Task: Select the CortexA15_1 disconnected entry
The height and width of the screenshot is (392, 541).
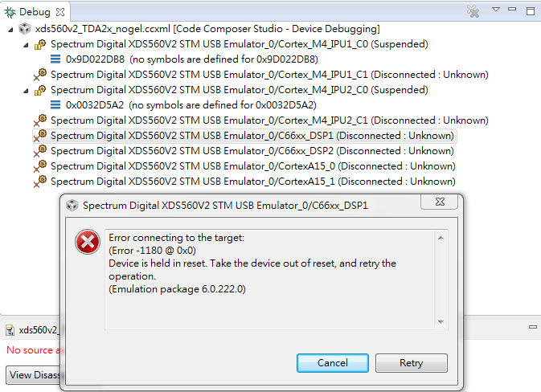Action: point(252,182)
